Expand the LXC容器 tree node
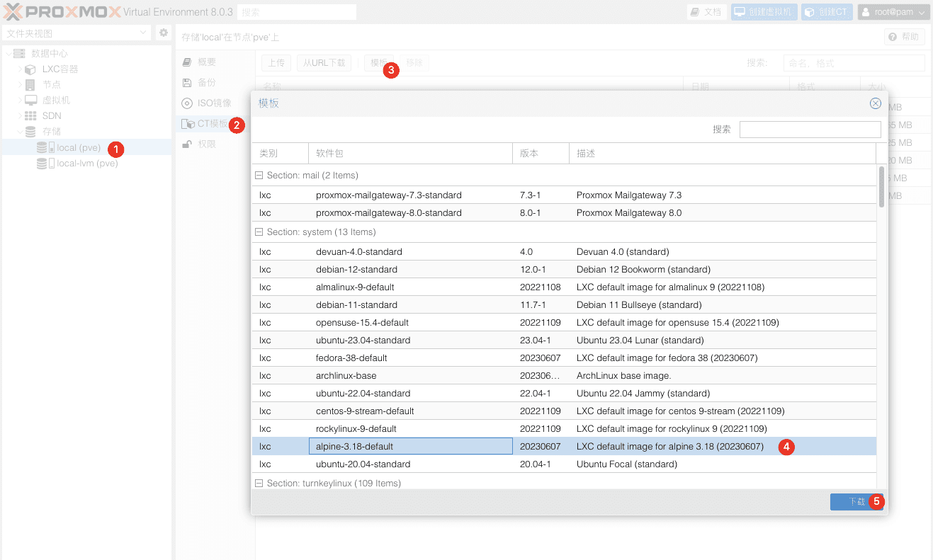The height and width of the screenshot is (560, 933). (x=19, y=69)
